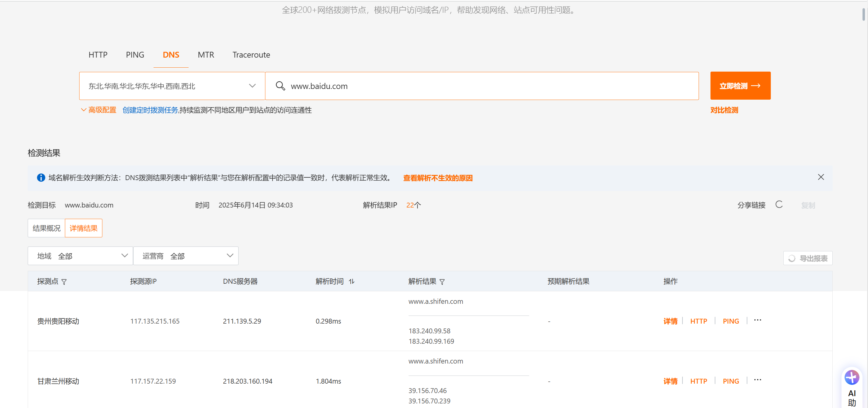Click the 复制 button
The image size is (868, 408).
pyautogui.click(x=808, y=205)
